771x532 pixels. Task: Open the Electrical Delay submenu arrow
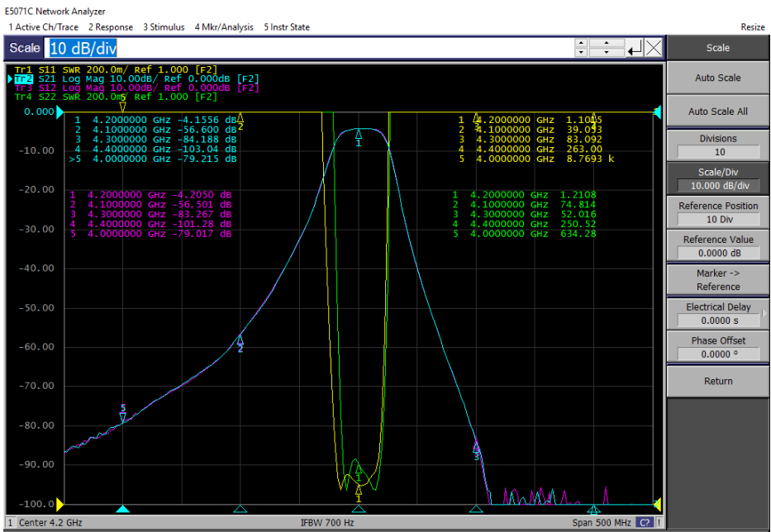(764, 313)
